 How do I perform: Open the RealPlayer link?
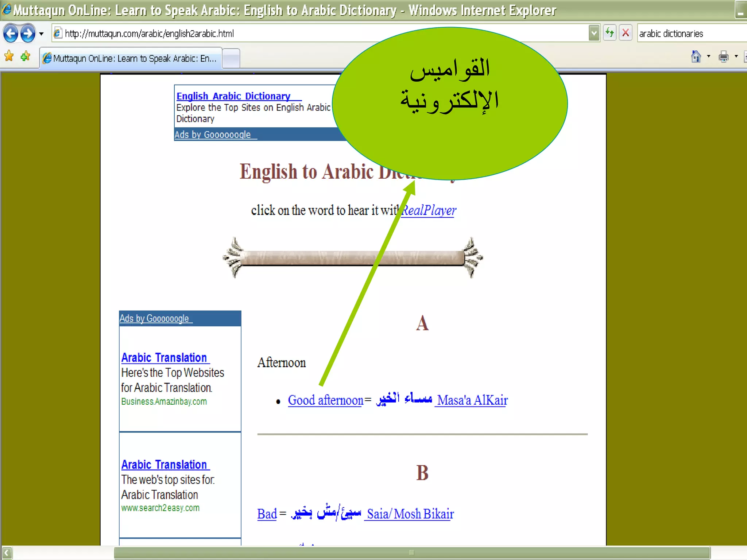[x=429, y=210]
